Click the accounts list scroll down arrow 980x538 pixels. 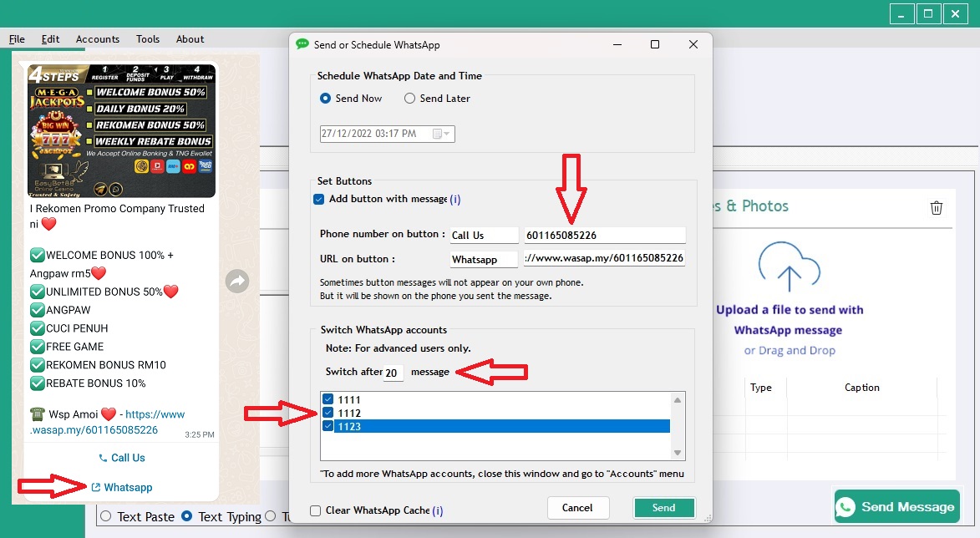pyautogui.click(x=678, y=453)
